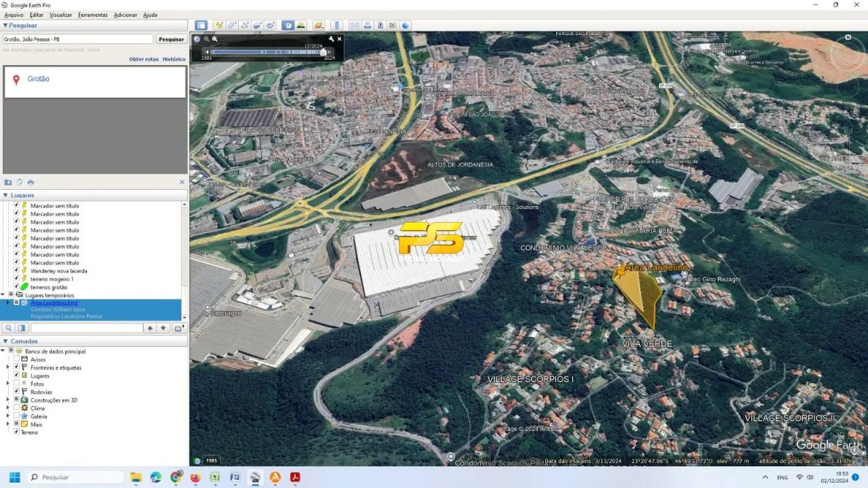Save the current image from toolbar
The width and height of the screenshot is (868, 488).
[380, 26]
